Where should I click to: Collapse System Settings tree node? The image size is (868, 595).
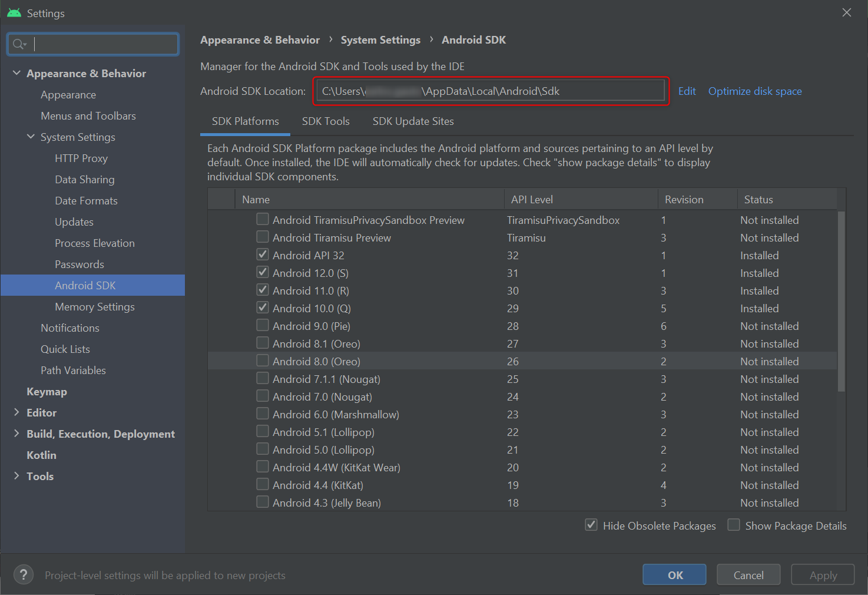[x=31, y=137]
